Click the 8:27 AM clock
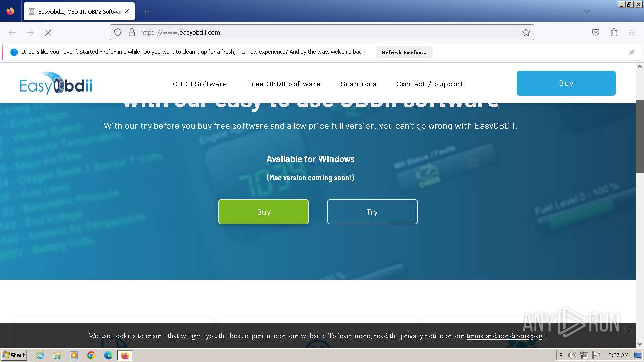 (618, 355)
